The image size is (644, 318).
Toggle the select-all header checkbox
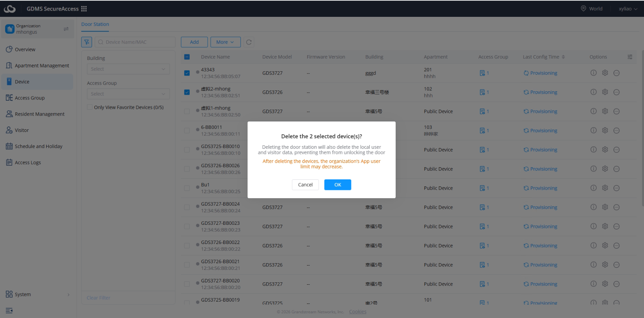click(x=187, y=57)
